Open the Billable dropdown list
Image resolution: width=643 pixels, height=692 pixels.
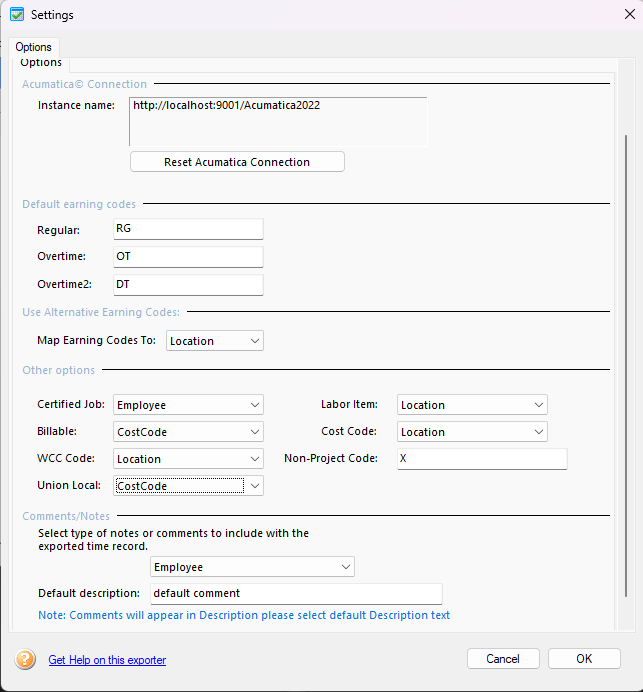tap(188, 432)
